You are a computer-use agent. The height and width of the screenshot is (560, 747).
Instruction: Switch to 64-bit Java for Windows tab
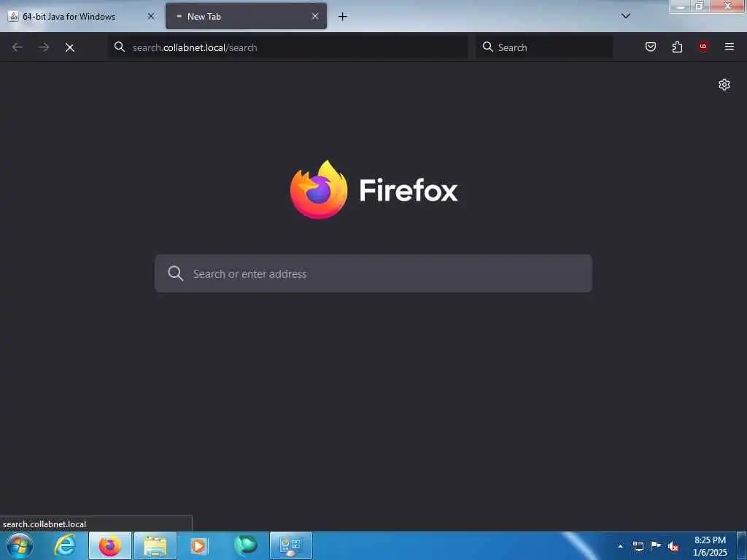(82, 16)
